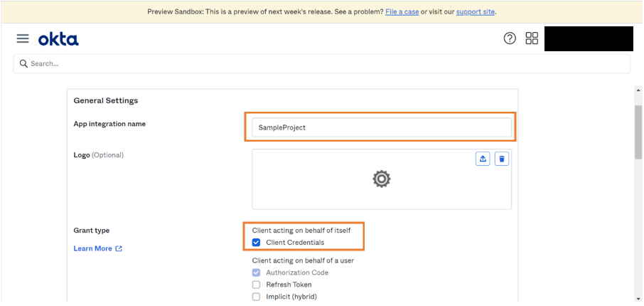Click the gear logo placeholder

[382, 179]
